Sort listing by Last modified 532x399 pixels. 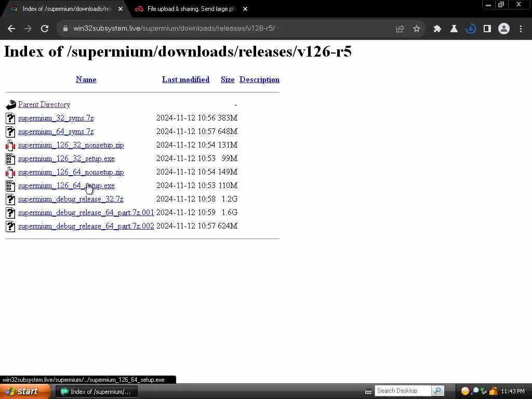pos(185,79)
